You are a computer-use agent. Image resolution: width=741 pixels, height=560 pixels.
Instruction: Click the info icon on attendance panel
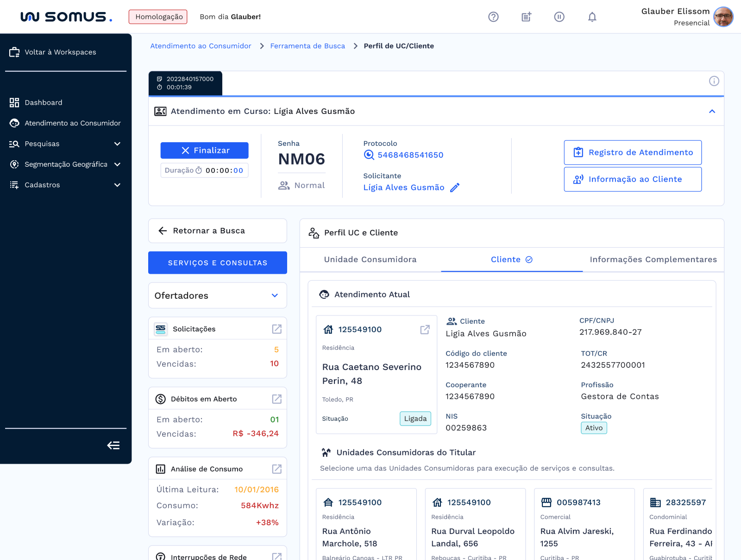714,81
